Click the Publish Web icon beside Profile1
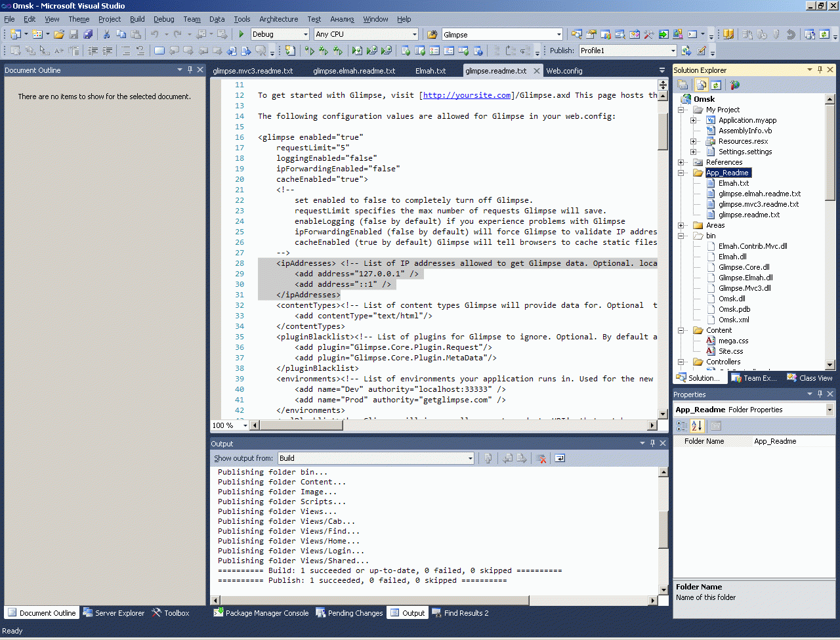Viewport: 840px width, 640px height. point(686,51)
